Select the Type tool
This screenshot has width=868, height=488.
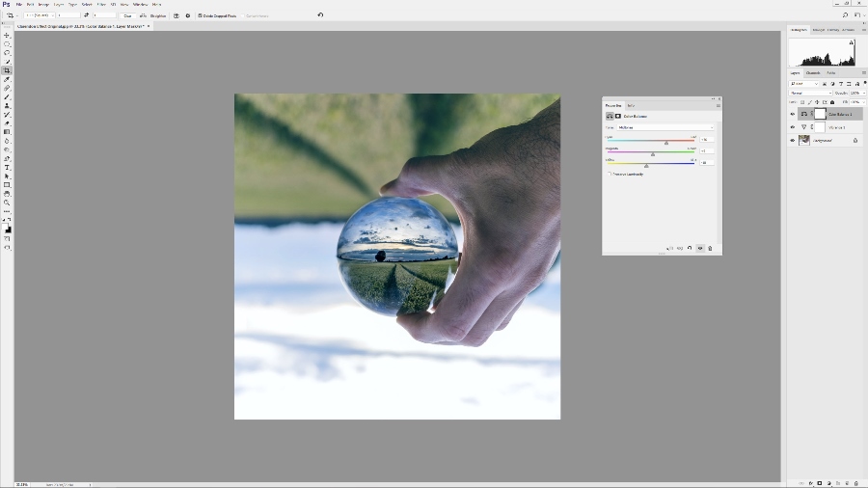tap(7, 168)
